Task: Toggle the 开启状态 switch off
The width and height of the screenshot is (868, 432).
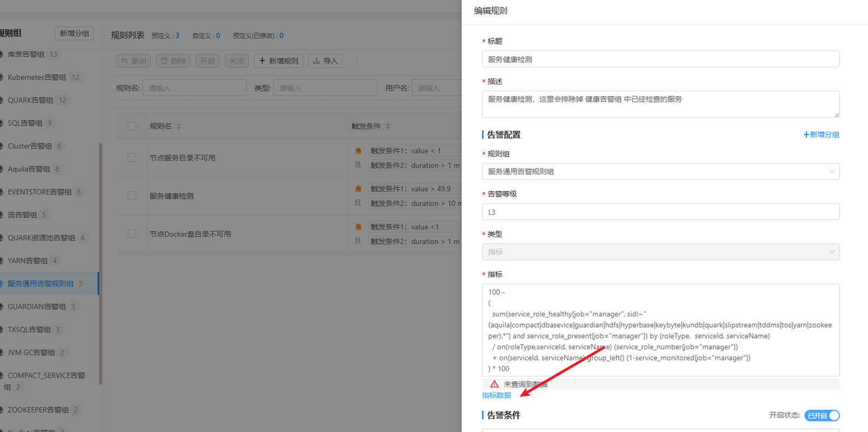Action: point(822,416)
